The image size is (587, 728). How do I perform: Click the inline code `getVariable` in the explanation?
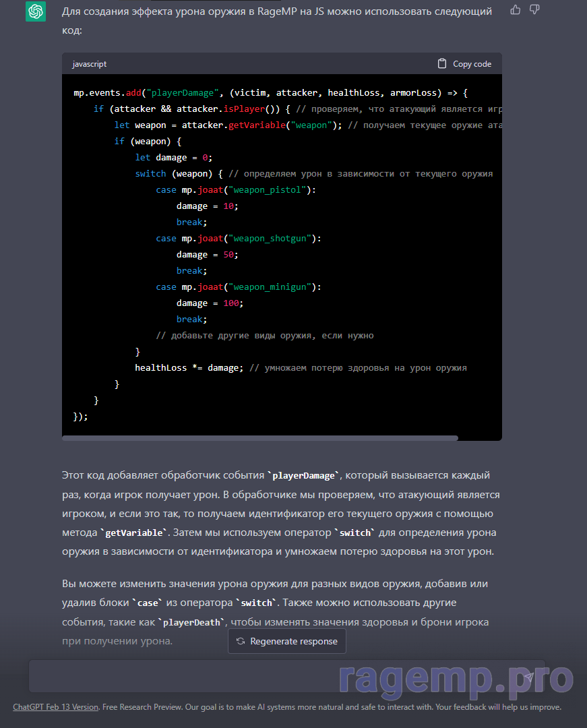coord(134,533)
